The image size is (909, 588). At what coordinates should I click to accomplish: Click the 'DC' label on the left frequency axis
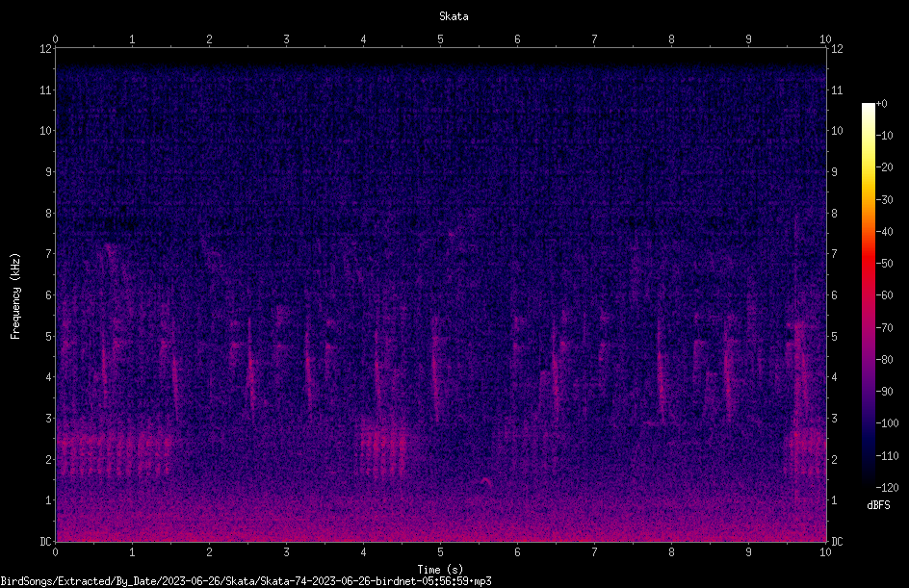pyautogui.click(x=45, y=542)
